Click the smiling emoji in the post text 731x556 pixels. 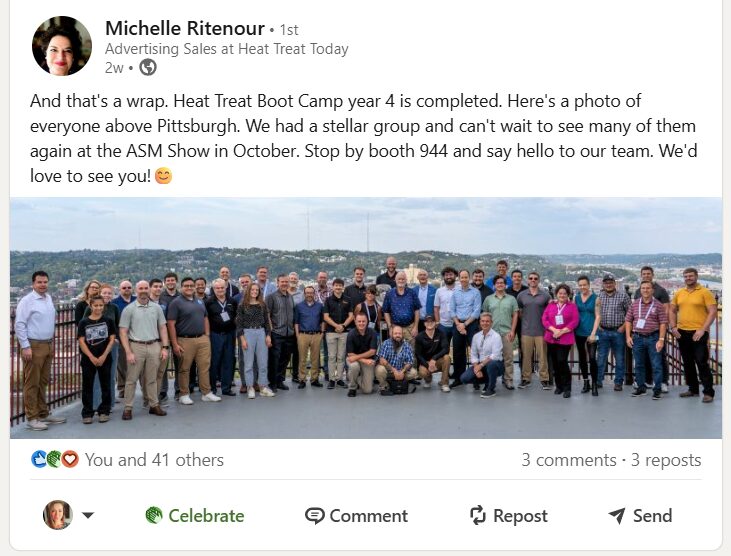(163, 177)
